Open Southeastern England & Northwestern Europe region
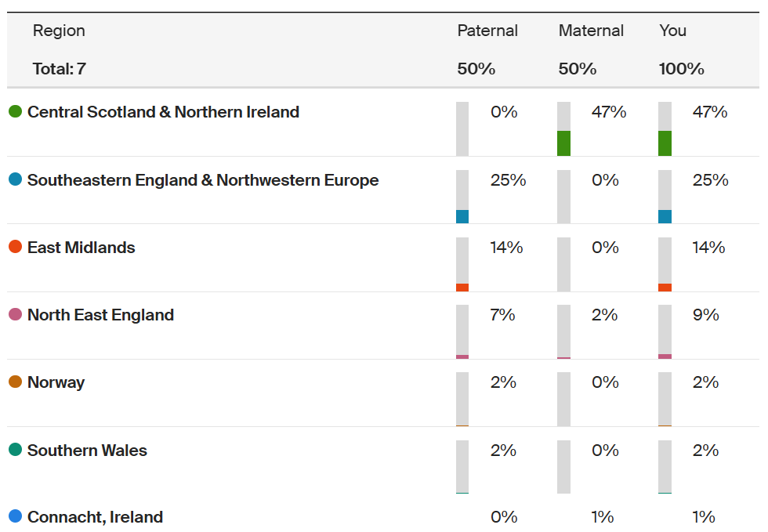The image size is (768, 532). (x=203, y=180)
